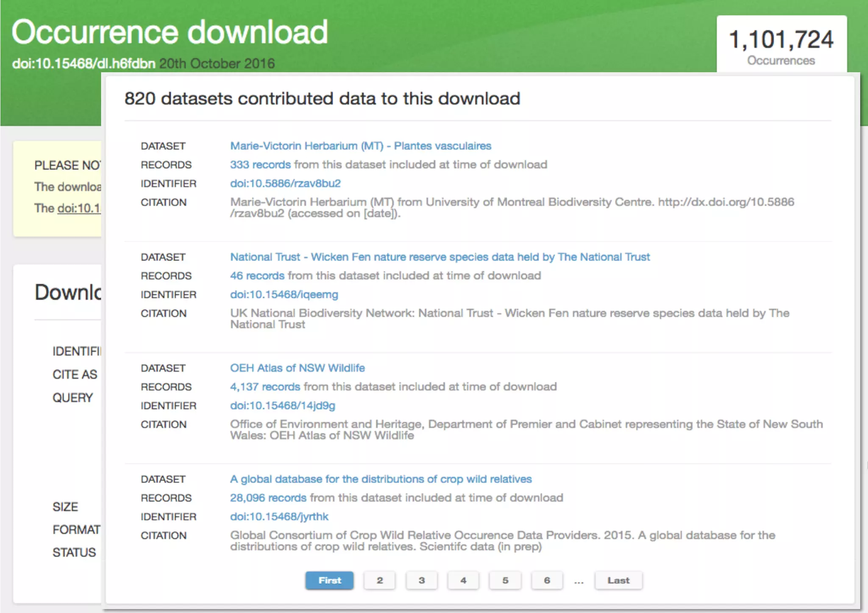The height and width of the screenshot is (613, 868).
Task: Click the 4,137 records link
Action: (x=265, y=387)
